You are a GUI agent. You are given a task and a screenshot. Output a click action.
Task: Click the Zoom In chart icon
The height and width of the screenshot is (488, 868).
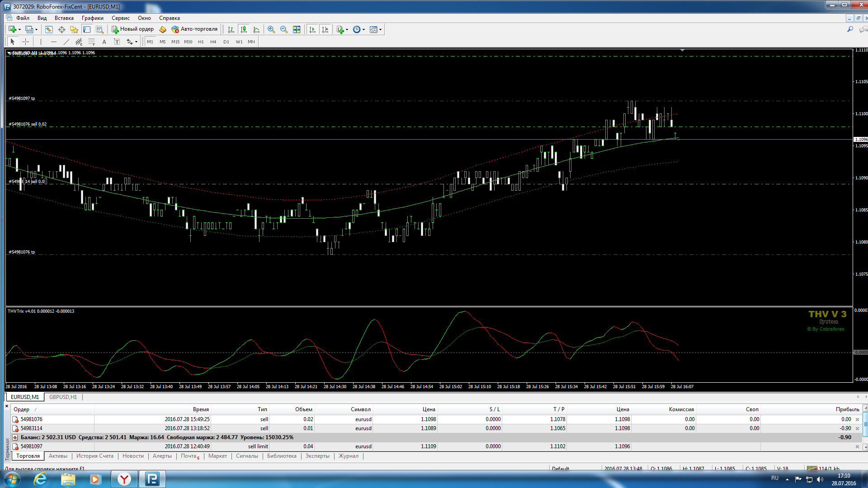point(271,29)
